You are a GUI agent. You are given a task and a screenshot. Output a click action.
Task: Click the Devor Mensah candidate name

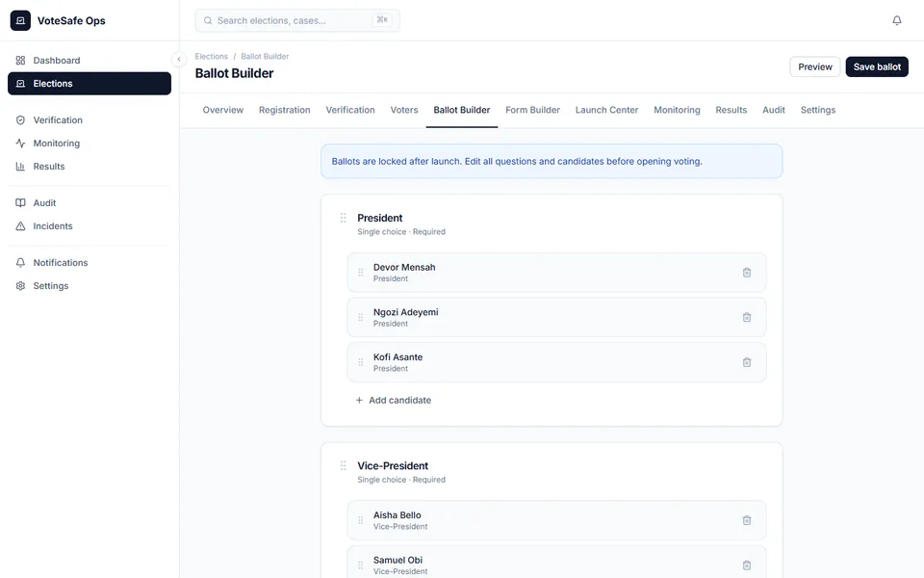point(404,267)
